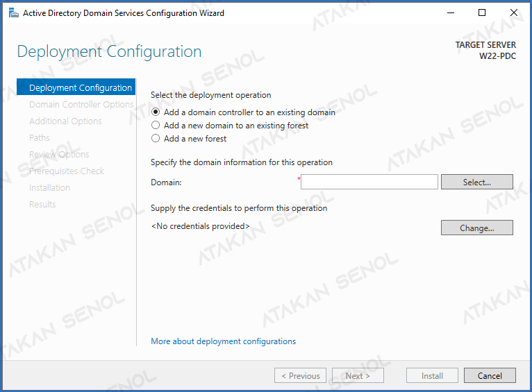Switch to Additional Options step
Image resolution: width=532 pixels, height=392 pixels.
[65, 121]
